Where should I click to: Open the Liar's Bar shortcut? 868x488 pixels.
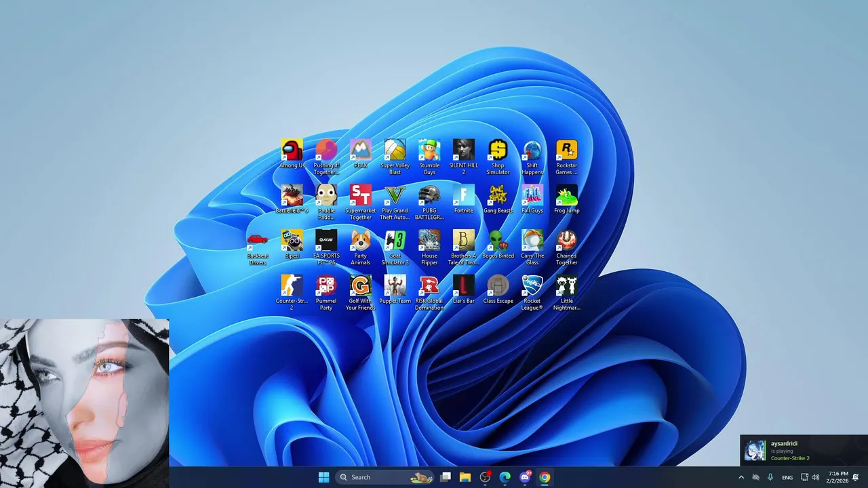tap(464, 290)
